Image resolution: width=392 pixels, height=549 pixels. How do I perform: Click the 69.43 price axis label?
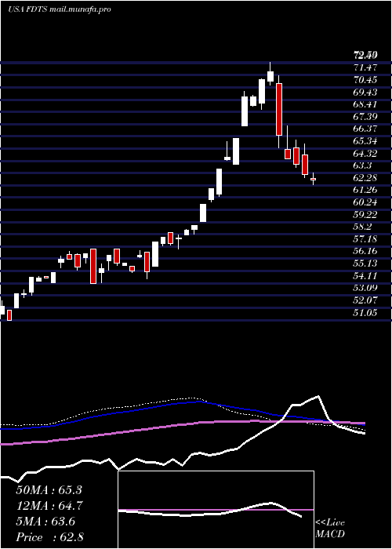(365, 92)
